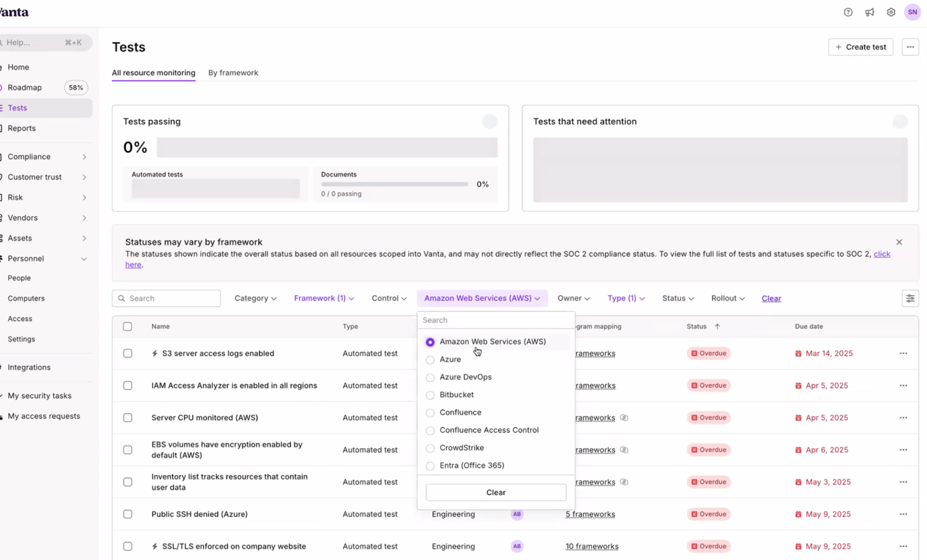Check the S3 server access logs enabled row
This screenshot has width=927, height=560.
coord(127,353)
